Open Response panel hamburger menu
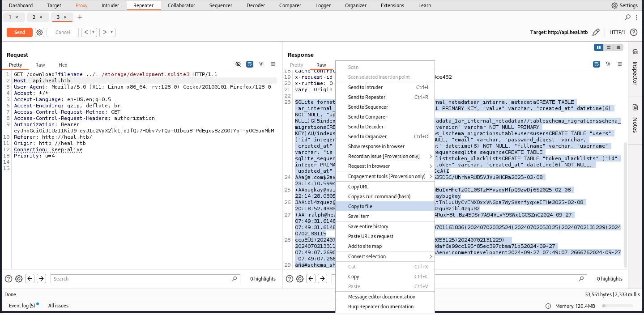The width and height of the screenshot is (644, 315). [x=620, y=64]
